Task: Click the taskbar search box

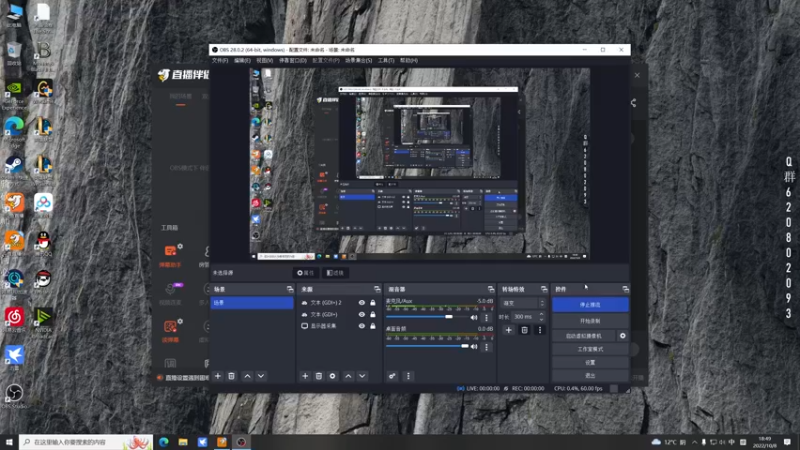Action: (x=86, y=442)
